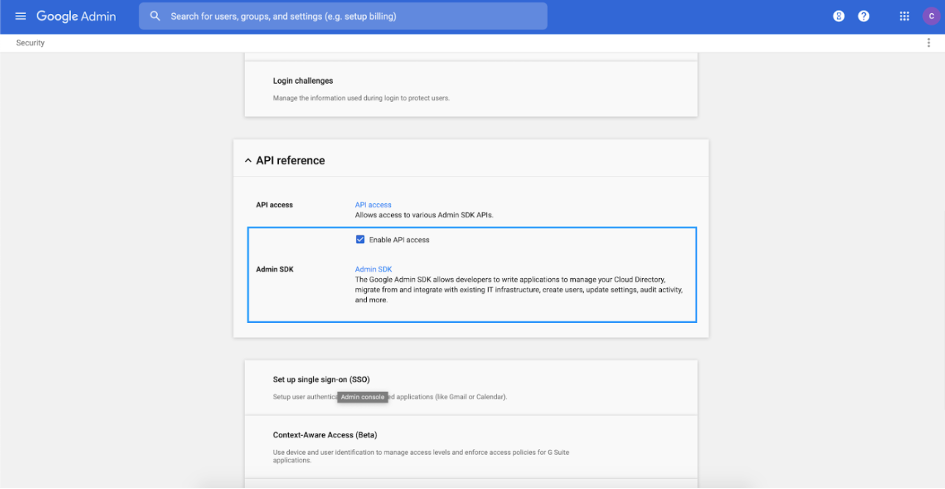Screen dimensions: 945x489
Task: Open Set up single sign-on (SSO)
Action: [471, 388]
